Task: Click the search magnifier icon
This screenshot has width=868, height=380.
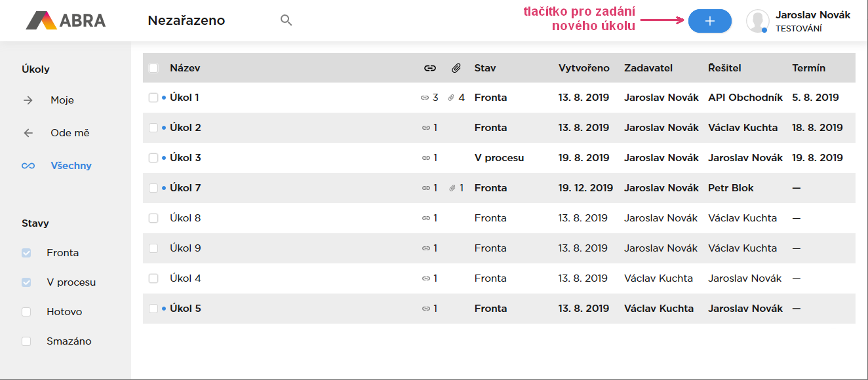Action: 286,20
